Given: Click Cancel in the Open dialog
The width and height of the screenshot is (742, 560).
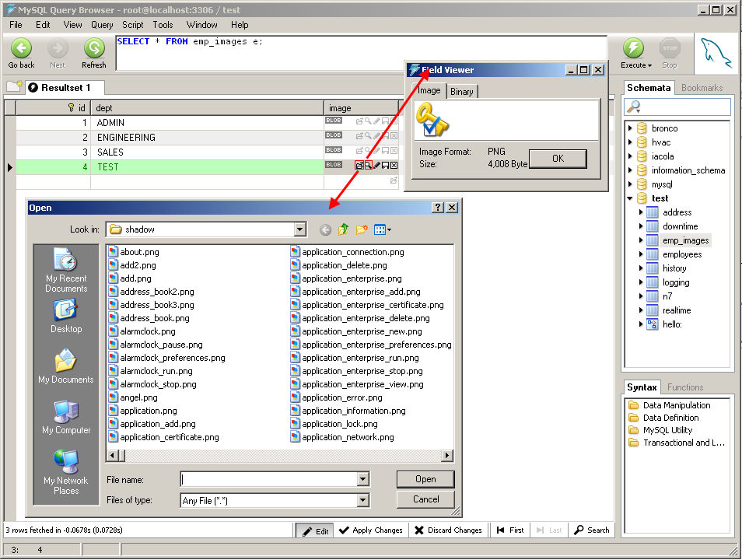Looking at the screenshot, I should (x=425, y=499).
